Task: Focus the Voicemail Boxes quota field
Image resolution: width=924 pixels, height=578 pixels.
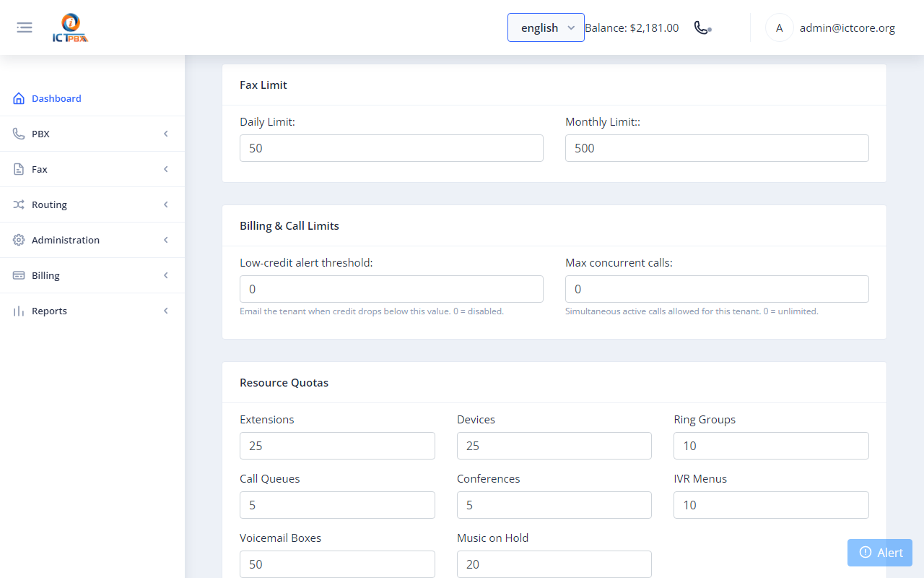Action: pyautogui.click(x=337, y=564)
